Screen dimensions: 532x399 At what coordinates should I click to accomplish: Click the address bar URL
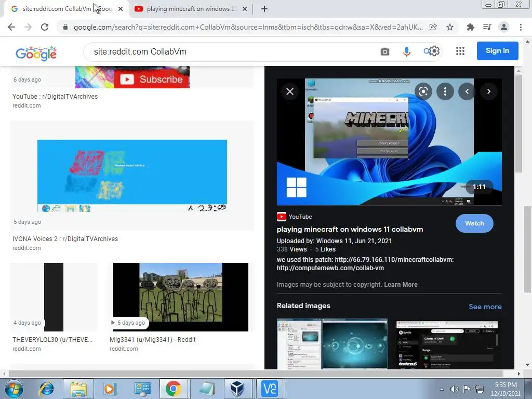tap(248, 27)
